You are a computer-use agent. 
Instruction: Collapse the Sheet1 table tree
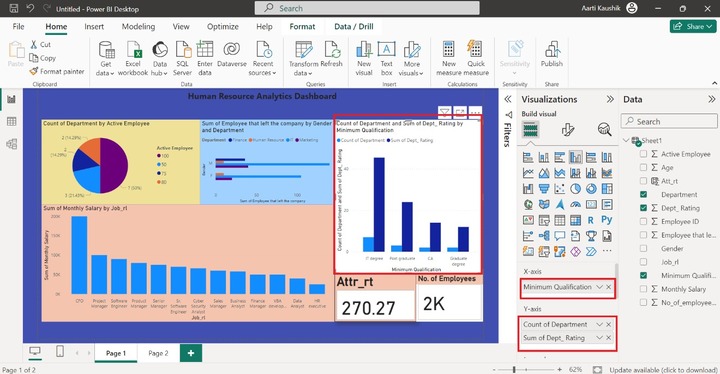(x=626, y=140)
